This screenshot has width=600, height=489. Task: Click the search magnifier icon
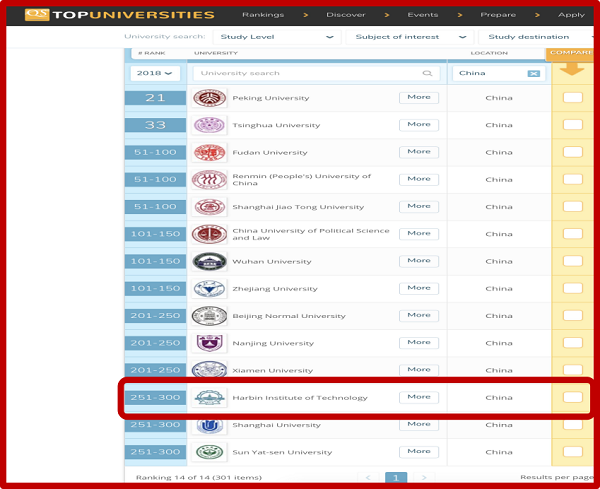[427, 73]
